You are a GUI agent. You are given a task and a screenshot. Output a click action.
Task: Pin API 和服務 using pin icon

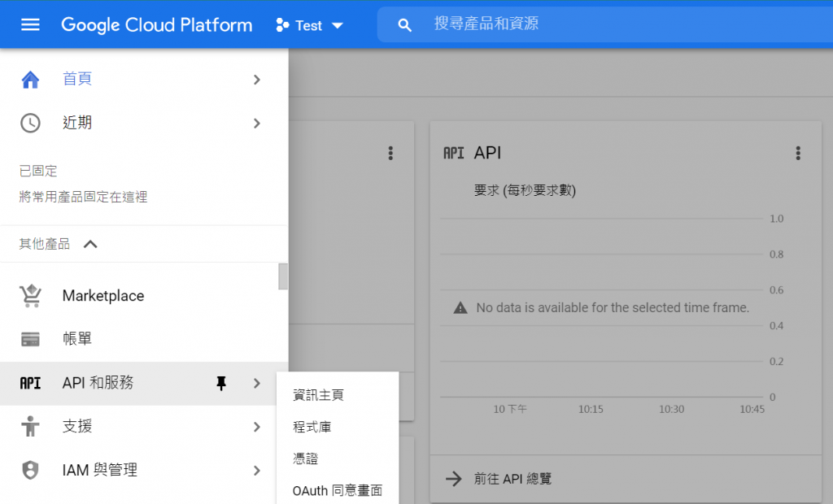[221, 383]
